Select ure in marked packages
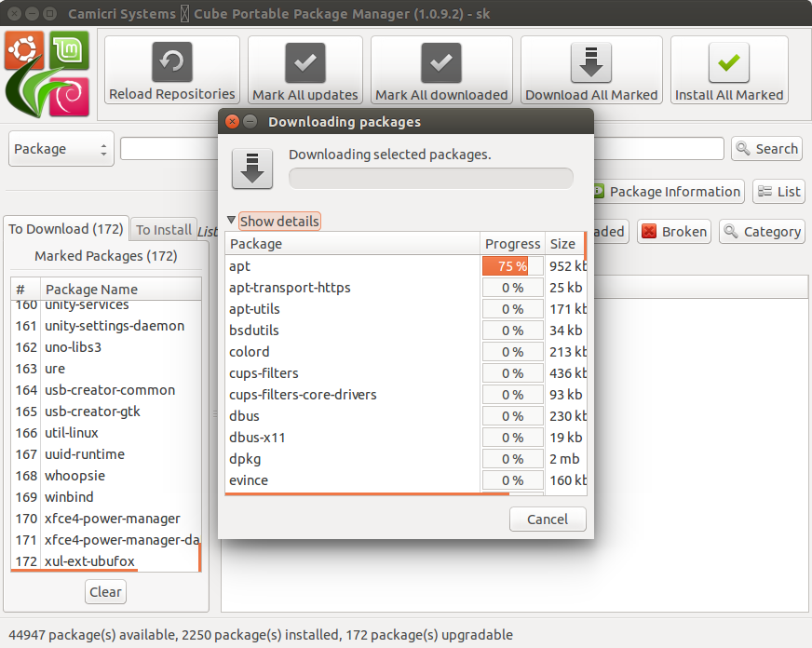This screenshot has width=812, height=648. coord(105,369)
